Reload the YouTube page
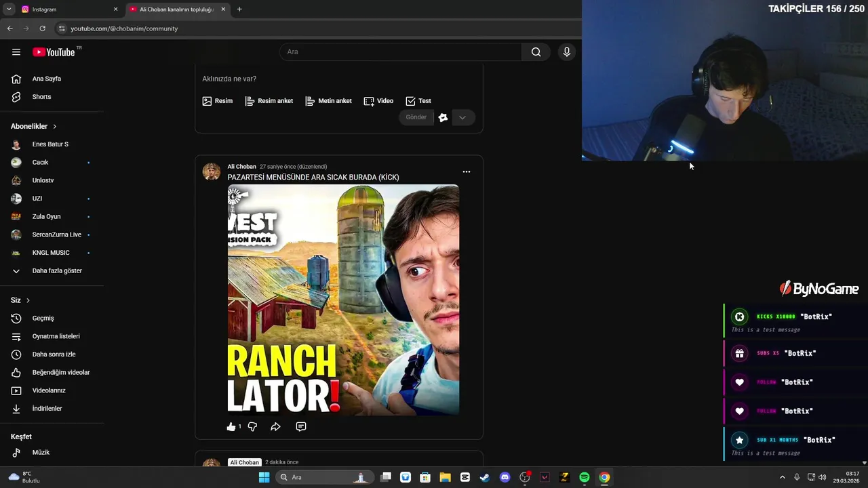The width and height of the screenshot is (868, 488). [x=42, y=28]
